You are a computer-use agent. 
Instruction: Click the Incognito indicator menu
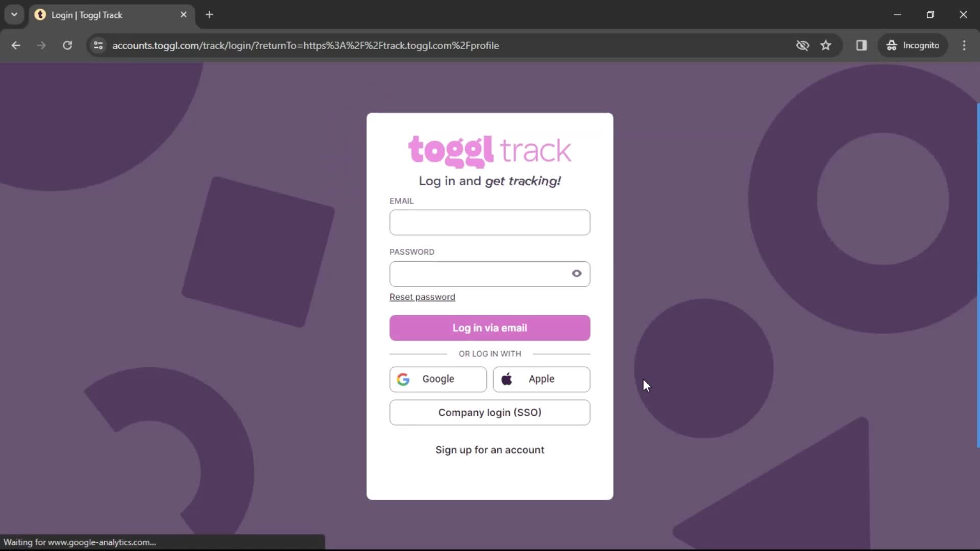[x=915, y=45]
